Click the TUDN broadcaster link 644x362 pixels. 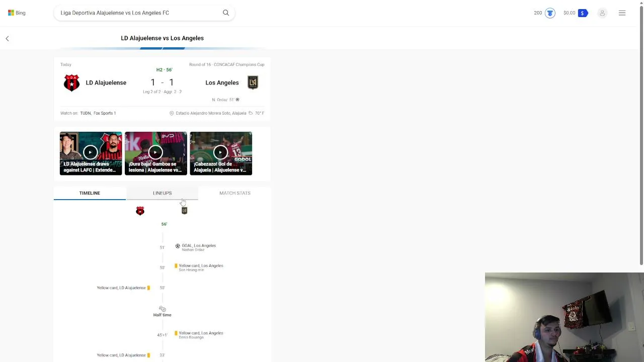(86, 113)
